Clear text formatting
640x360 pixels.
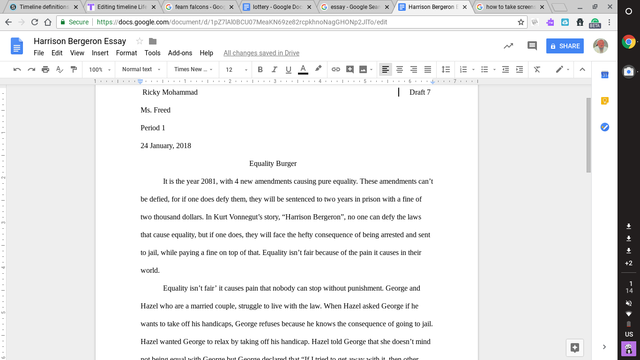pyautogui.click(x=537, y=70)
